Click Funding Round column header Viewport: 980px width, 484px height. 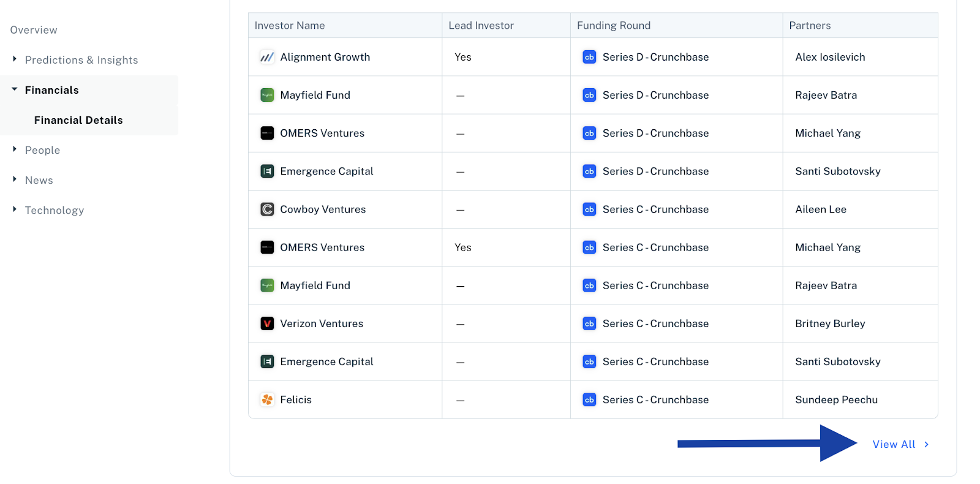point(614,25)
